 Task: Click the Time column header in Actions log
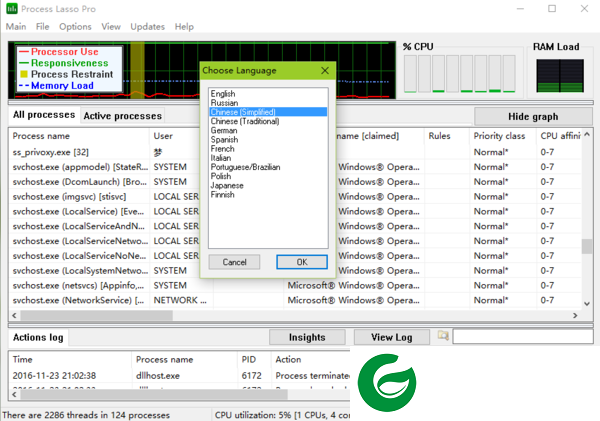[x=70, y=359]
